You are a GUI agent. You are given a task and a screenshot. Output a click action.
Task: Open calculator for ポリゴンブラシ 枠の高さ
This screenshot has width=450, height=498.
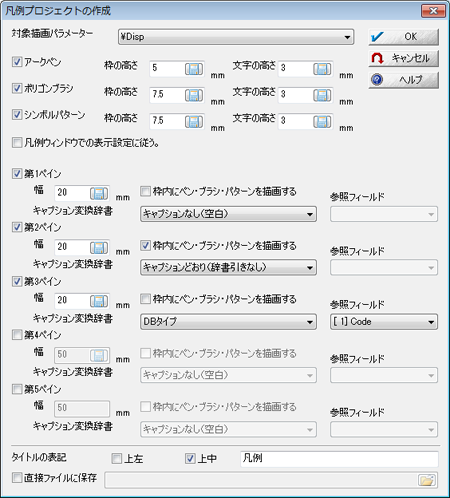point(194,95)
